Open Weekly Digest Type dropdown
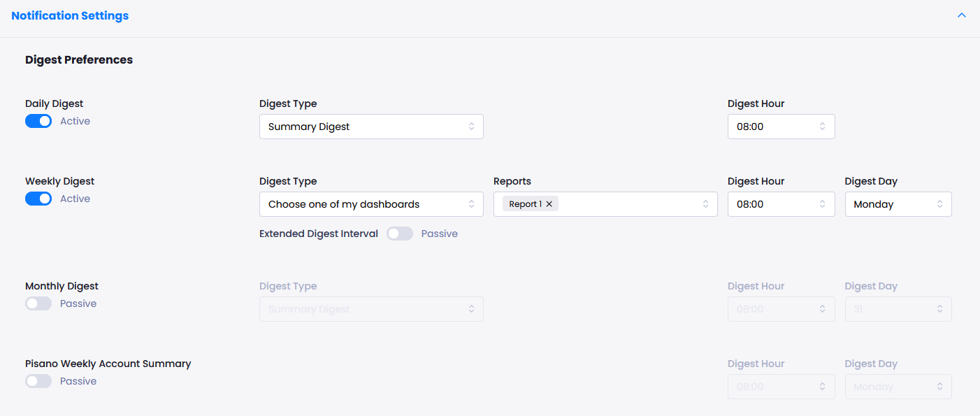This screenshot has height=416, width=980. click(371, 204)
